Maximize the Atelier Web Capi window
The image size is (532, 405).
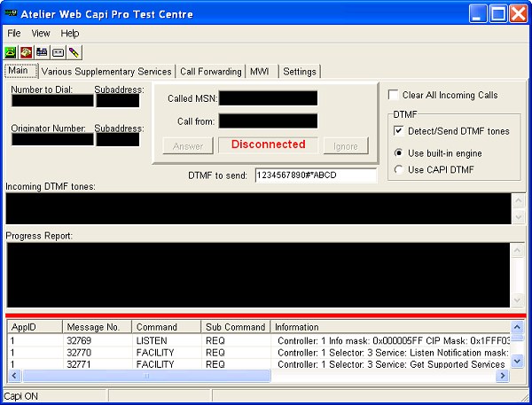click(x=498, y=13)
